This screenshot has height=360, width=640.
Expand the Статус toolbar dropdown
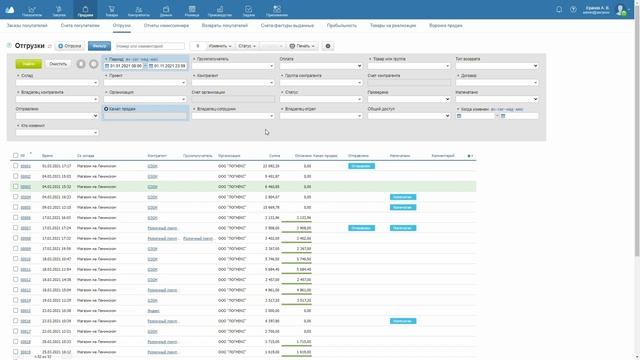247,46
